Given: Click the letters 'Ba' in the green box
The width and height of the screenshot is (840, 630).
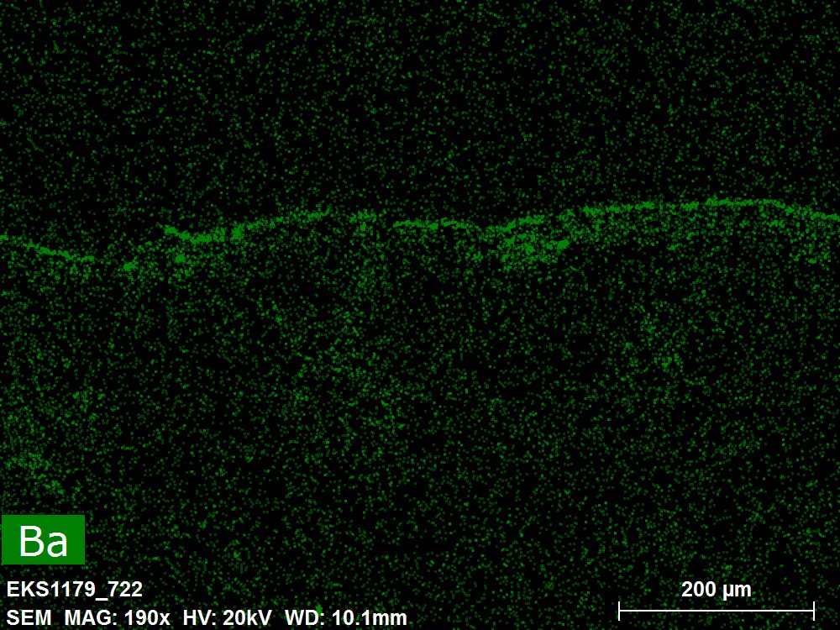Looking at the screenshot, I should [43, 542].
